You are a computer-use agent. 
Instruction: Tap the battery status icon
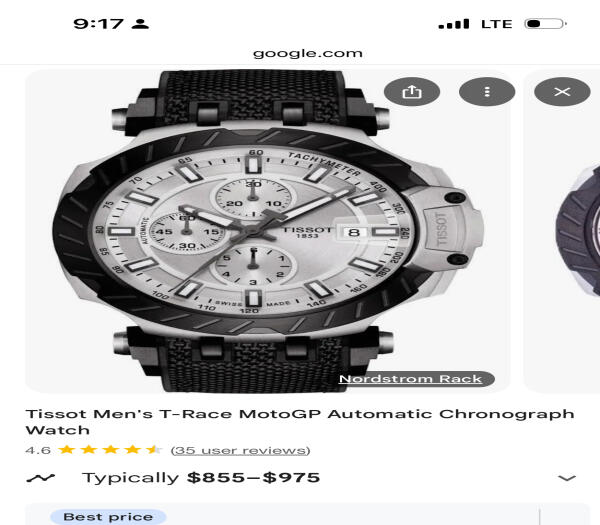545,24
